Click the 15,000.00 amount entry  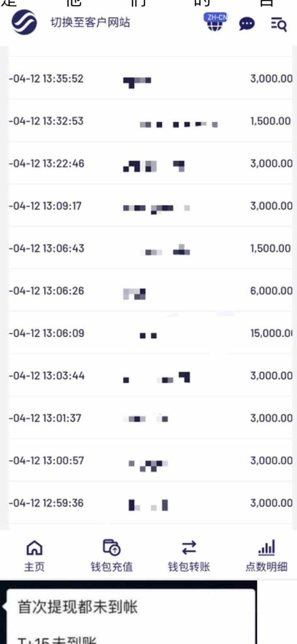[271, 333]
